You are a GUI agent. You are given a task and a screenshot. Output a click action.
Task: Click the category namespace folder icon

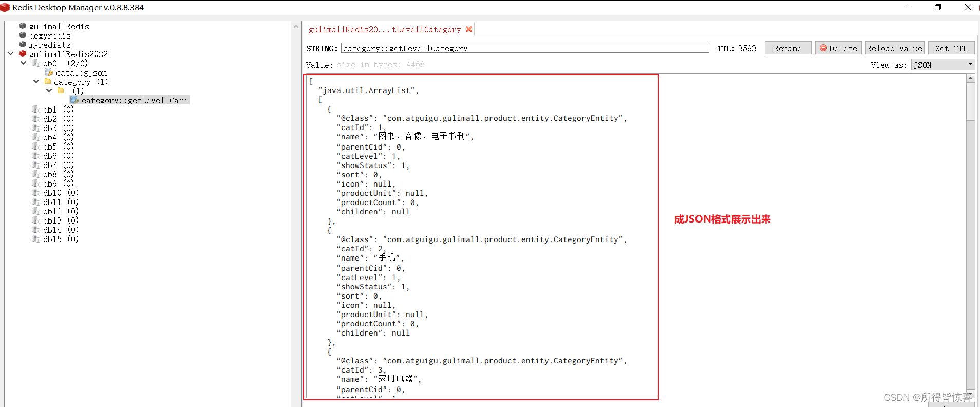tap(48, 81)
